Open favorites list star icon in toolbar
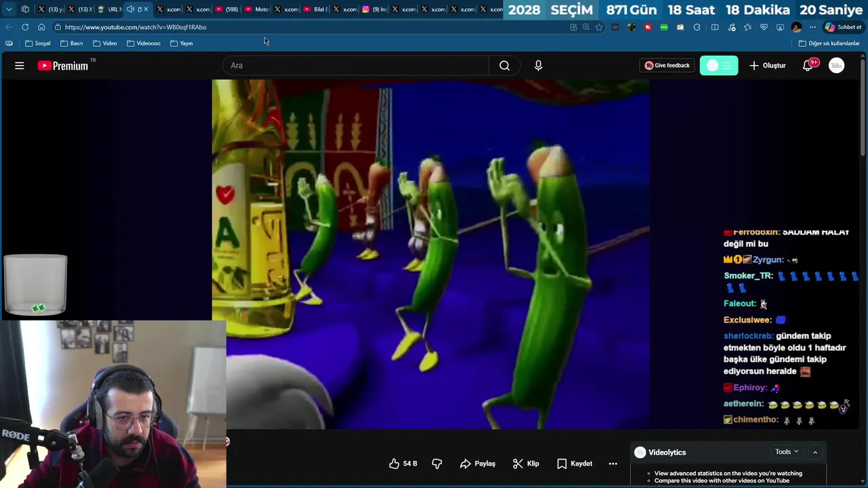The width and height of the screenshot is (868, 488). 747,27
